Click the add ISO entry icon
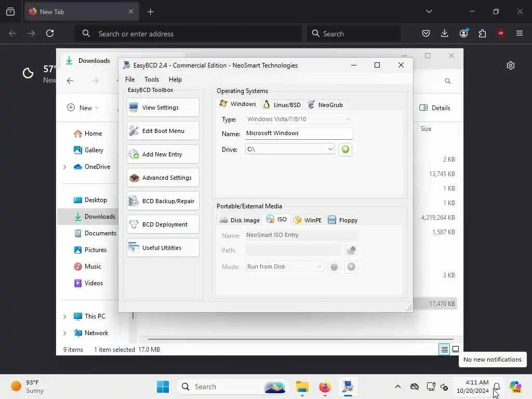The width and height of the screenshot is (532, 399). tap(351, 267)
